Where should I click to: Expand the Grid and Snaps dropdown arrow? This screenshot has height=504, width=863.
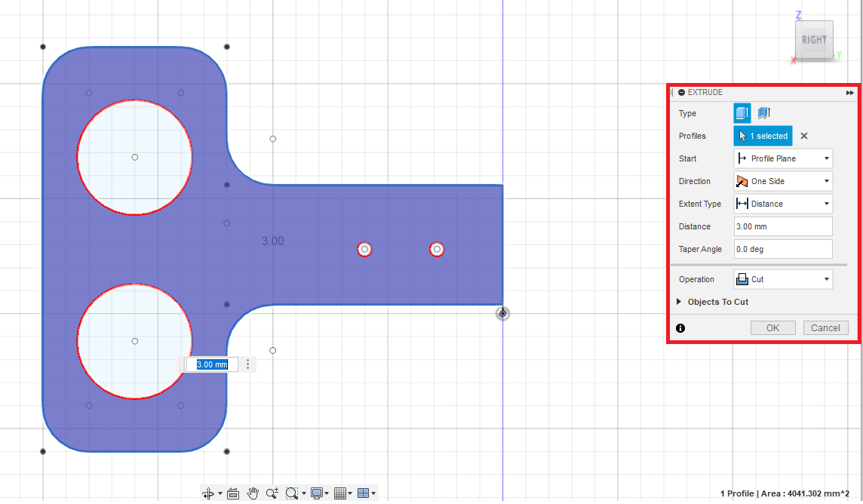(350, 493)
